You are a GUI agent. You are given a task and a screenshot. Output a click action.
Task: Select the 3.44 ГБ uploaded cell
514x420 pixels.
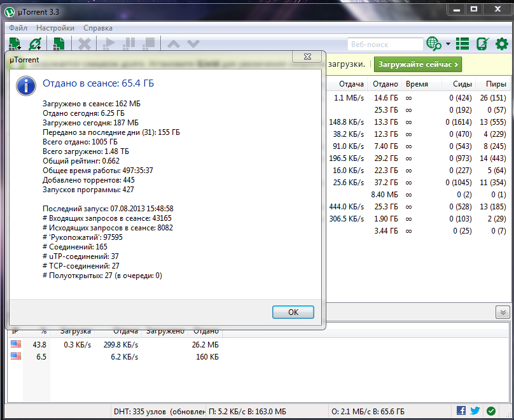coord(386,232)
